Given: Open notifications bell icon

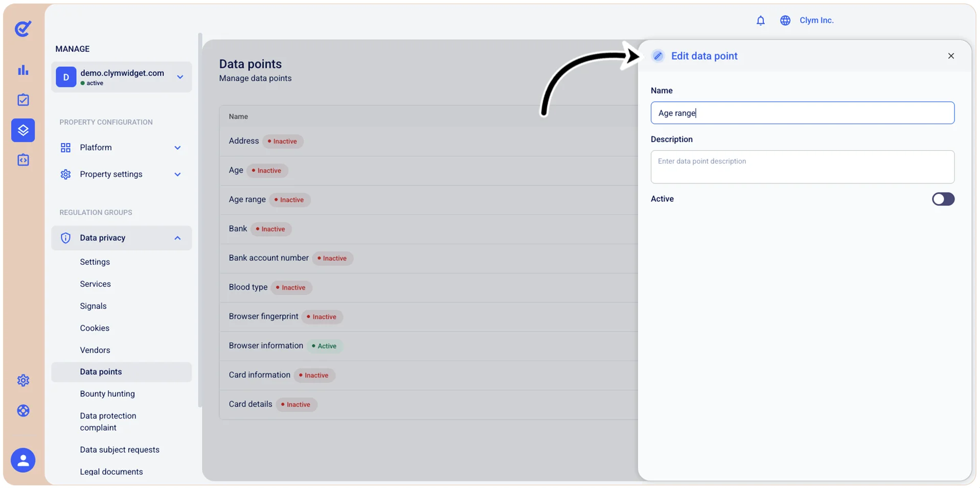Looking at the screenshot, I should tap(760, 20).
